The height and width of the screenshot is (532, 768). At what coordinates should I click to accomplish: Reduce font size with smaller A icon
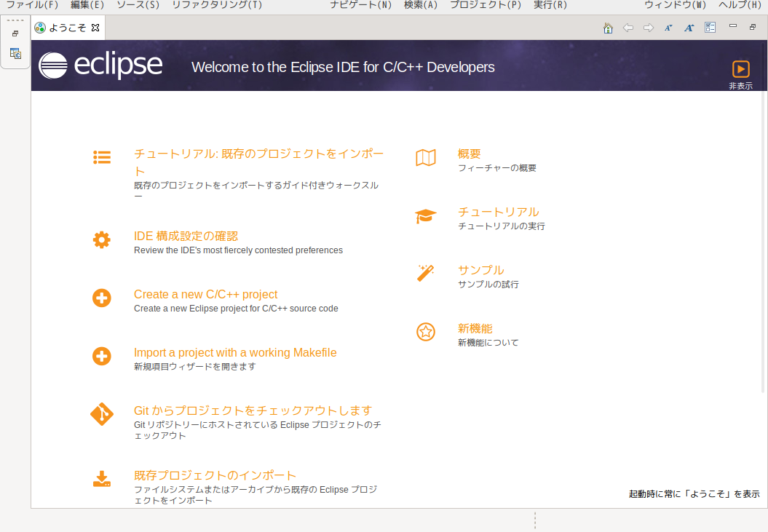pos(668,28)
